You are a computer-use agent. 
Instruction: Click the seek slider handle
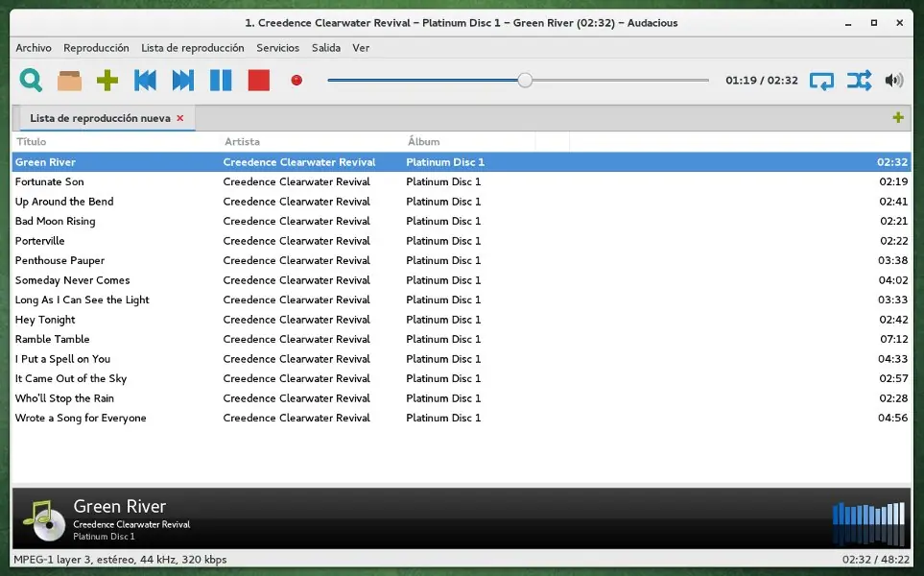pyautogui.click(x=525, y=81)
